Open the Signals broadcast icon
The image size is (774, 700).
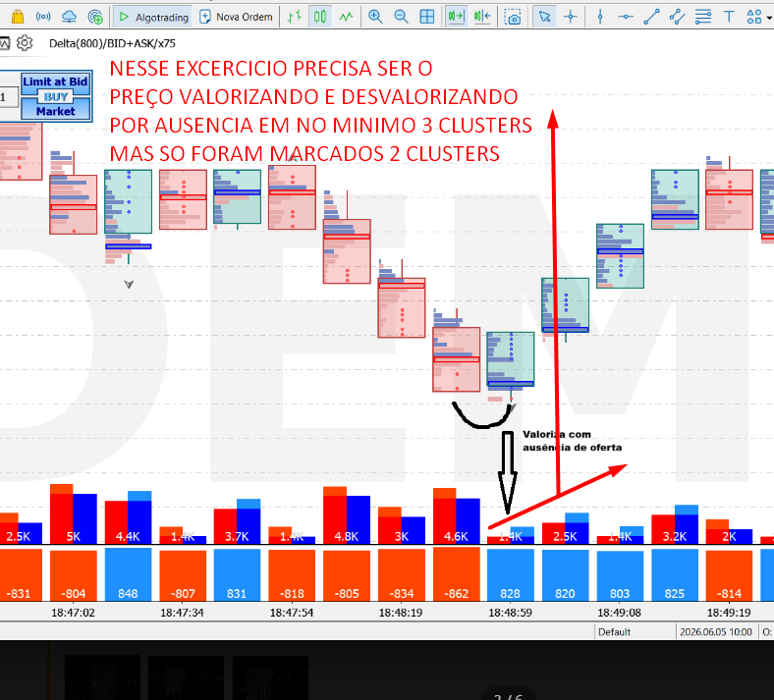(43, 17)
